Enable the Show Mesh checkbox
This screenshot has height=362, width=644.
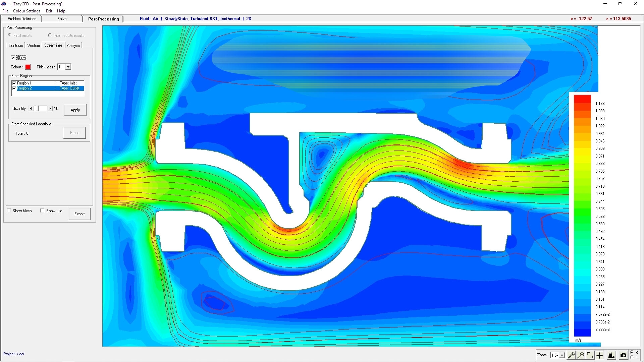click(x=9, y=211)
